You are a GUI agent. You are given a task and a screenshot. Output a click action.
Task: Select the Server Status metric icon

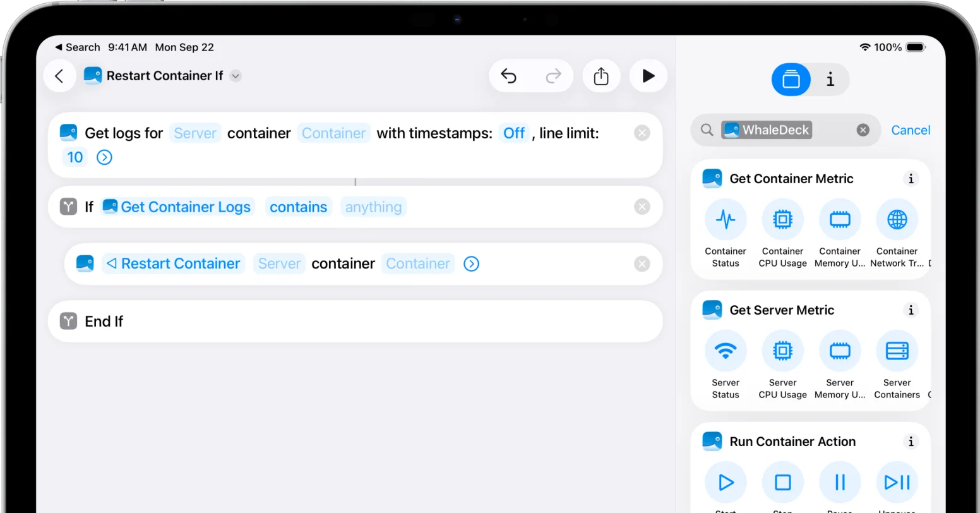pyautogui.click(x=725, y=351)
